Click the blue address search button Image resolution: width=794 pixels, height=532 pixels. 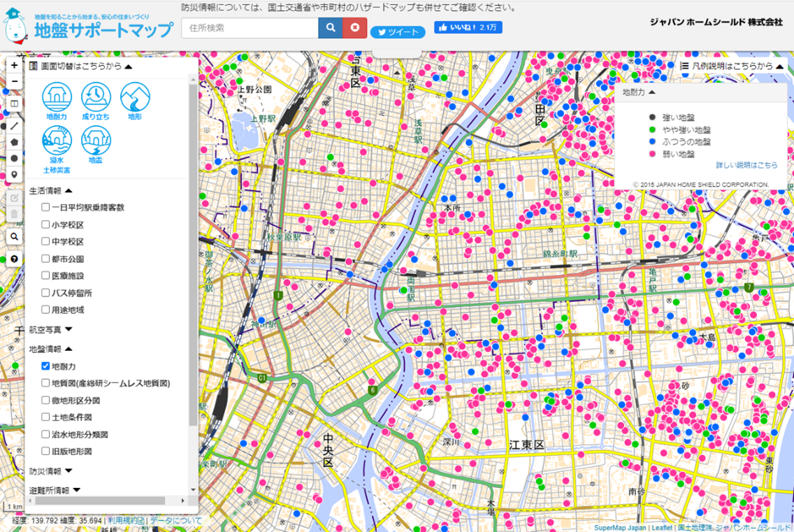point(330,28)
